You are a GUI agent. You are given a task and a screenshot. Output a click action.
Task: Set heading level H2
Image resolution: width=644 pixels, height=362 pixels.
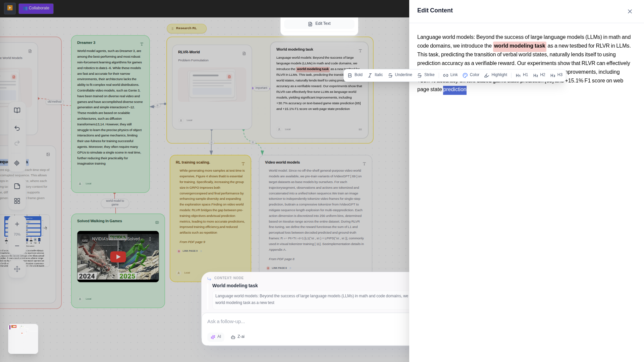point(539,75)
